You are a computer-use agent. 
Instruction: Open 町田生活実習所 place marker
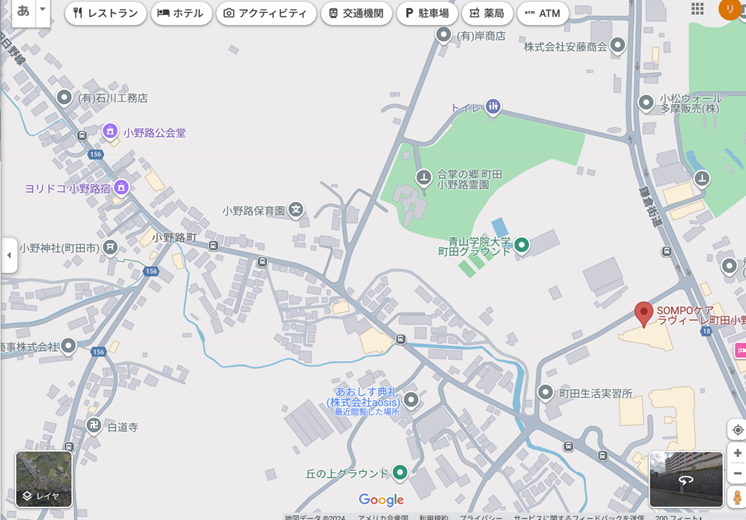545,393
